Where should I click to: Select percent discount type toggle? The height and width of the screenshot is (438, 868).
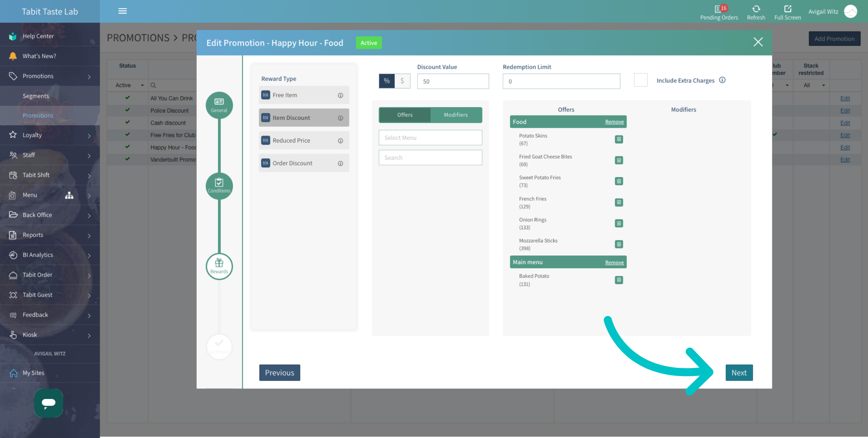[387, 81]
